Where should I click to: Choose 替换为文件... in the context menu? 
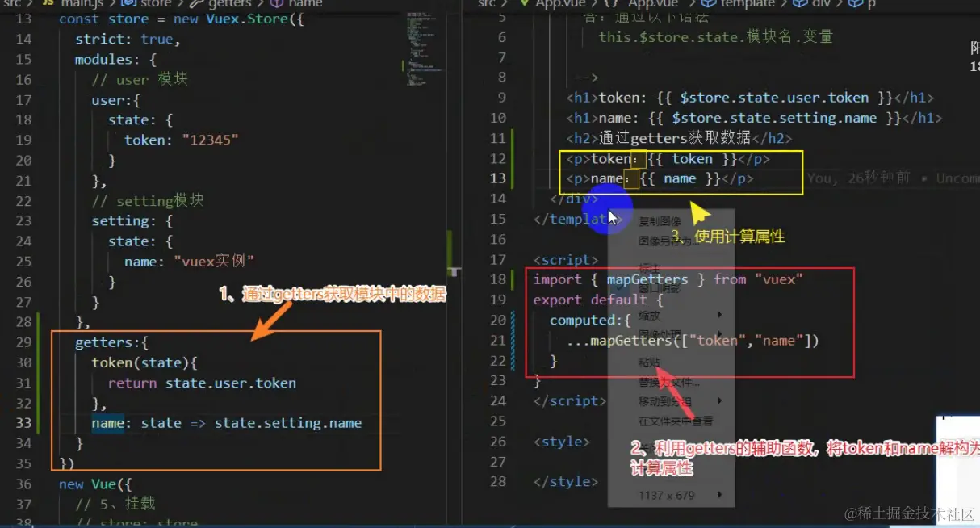(x=669, y=383)
